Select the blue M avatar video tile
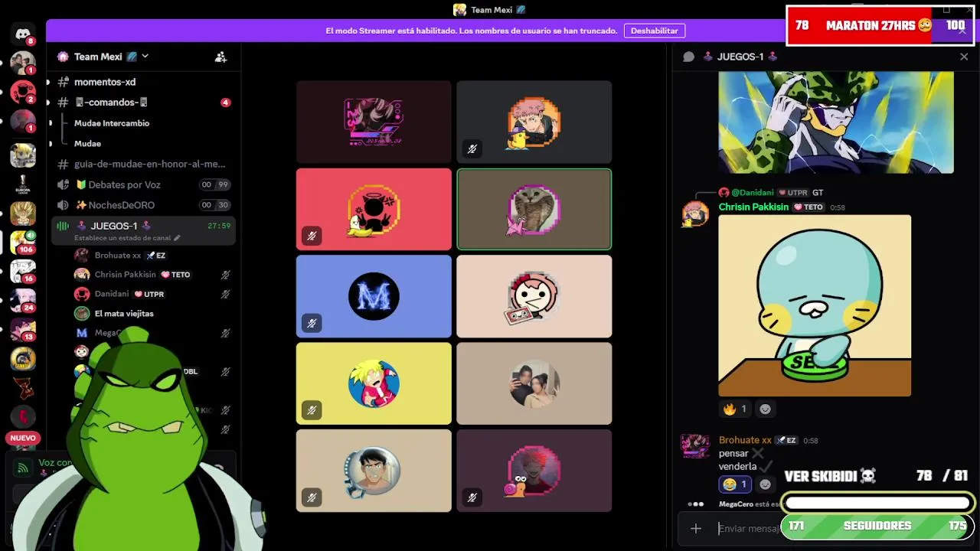The image size is (980, 551). [374, 296]
